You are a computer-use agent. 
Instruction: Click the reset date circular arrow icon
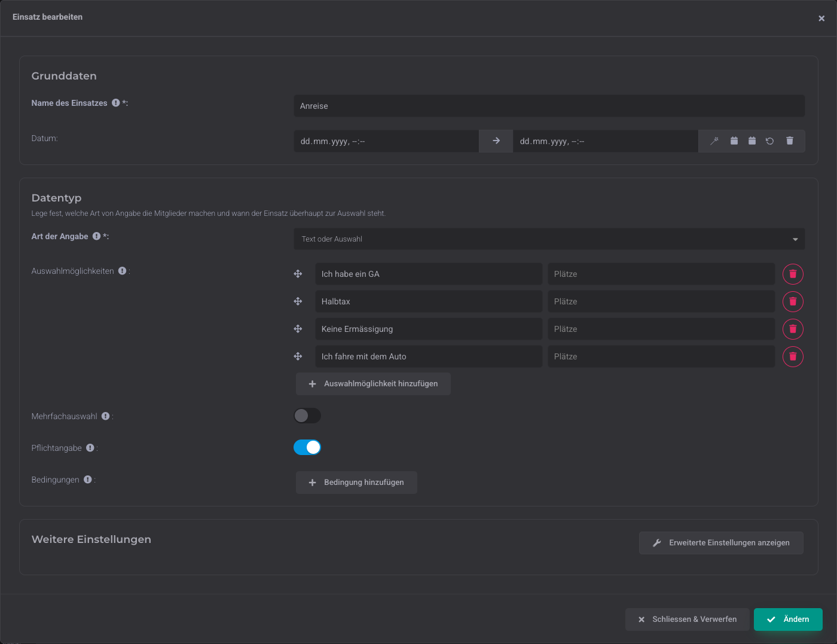point(770,141)
